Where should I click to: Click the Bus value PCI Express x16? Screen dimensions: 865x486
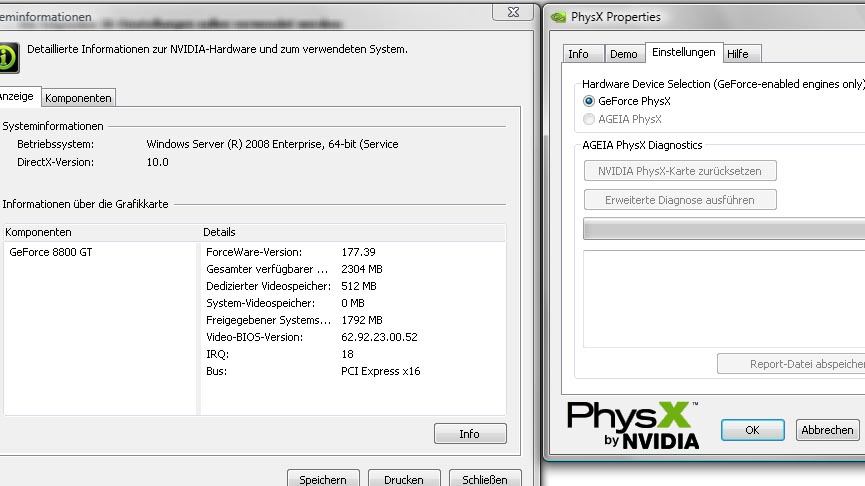(381, 371)
